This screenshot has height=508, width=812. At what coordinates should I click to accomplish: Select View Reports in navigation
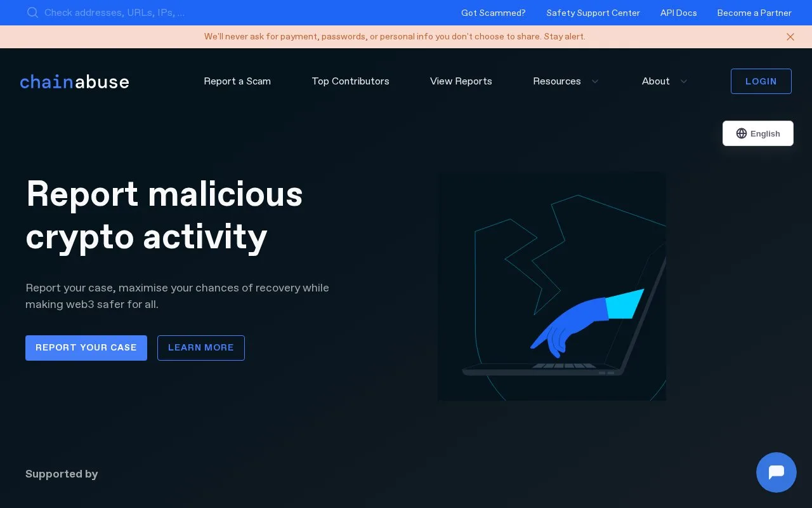[x=461, y=81]
